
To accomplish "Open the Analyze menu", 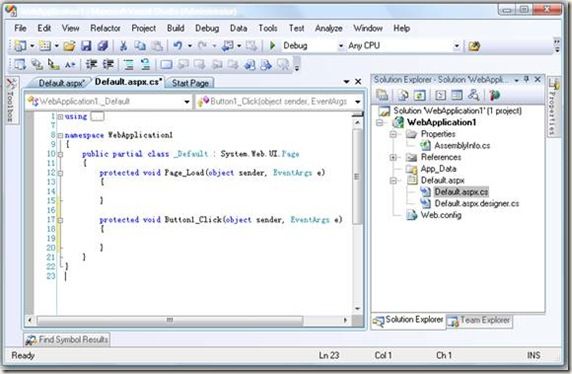I will click(x=328, y=28).
